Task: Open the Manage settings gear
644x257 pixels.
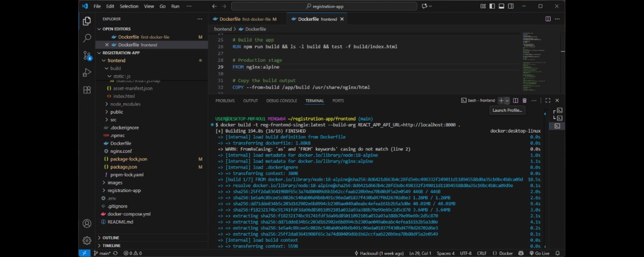Action: coord(87,240)
